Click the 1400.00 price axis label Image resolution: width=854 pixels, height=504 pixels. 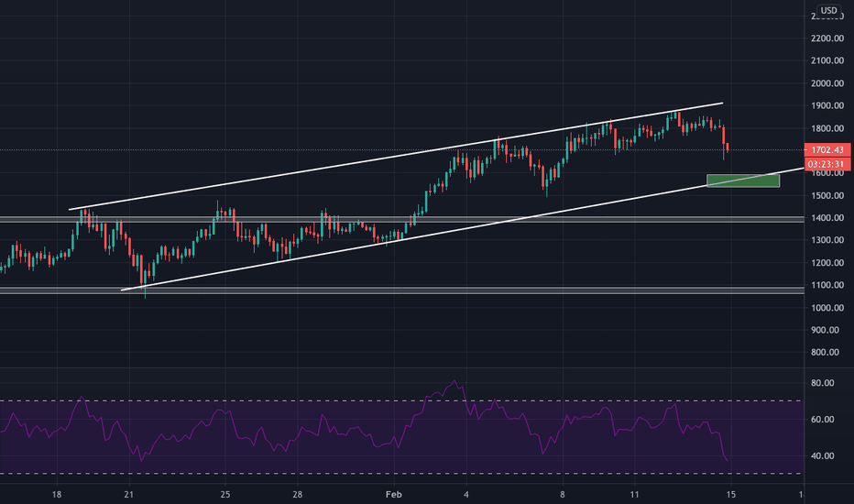point(827,218)
